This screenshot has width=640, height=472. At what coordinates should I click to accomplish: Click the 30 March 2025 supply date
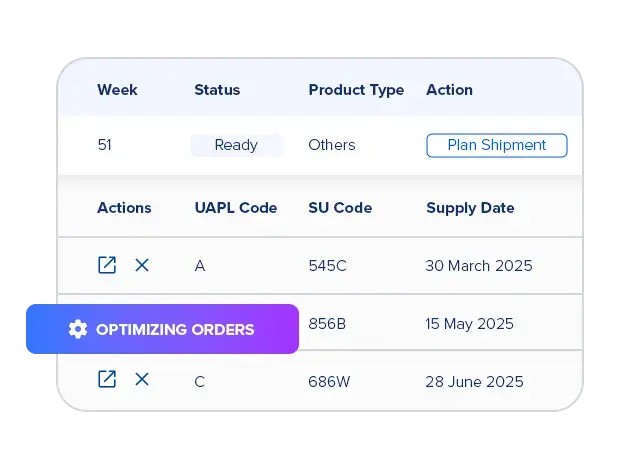point(479,266)
